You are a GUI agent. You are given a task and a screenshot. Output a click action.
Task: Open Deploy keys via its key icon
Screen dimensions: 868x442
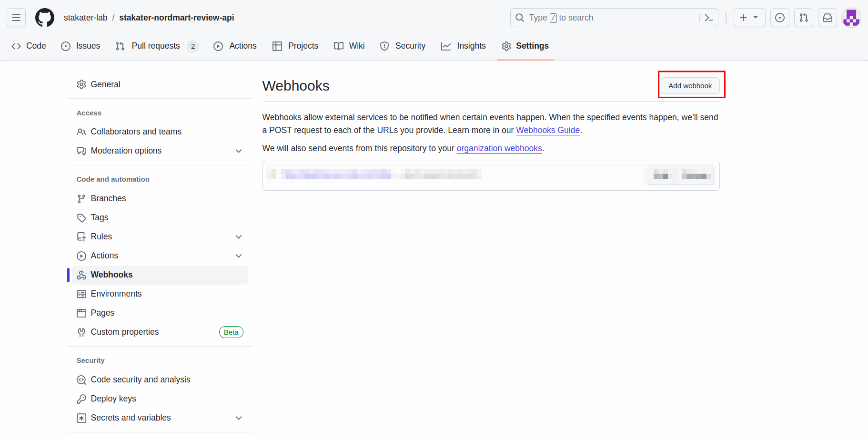[x=81, y=399]
